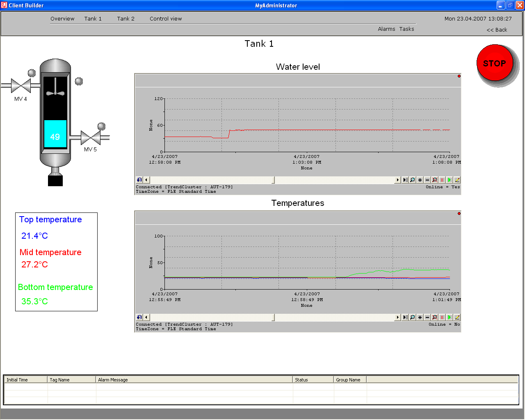Screen dimensions: 525x420
Task: Click 'Online = Yes' status text
Action: [443, 187]
